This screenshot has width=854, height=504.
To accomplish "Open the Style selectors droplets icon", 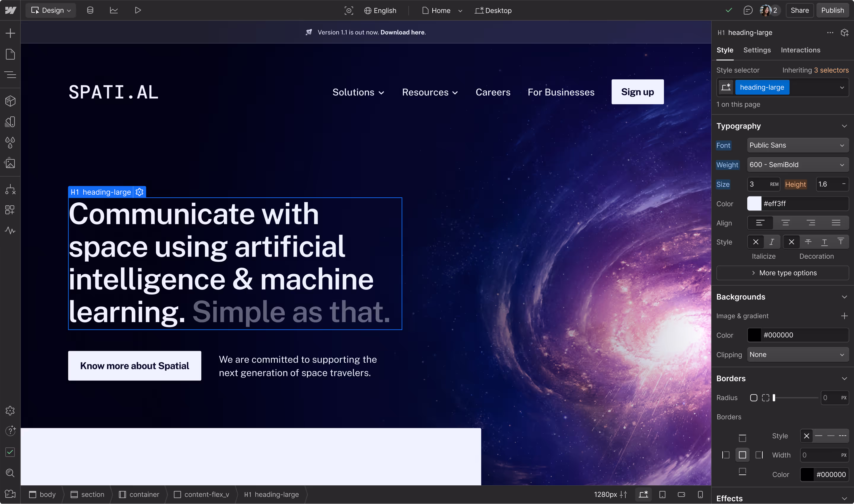I will click(10, 142).
